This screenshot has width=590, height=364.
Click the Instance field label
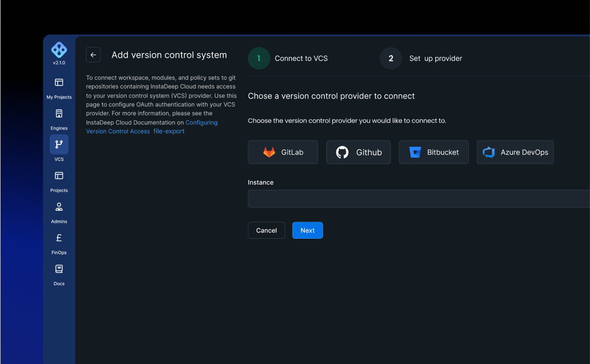[x=261, y=183]
